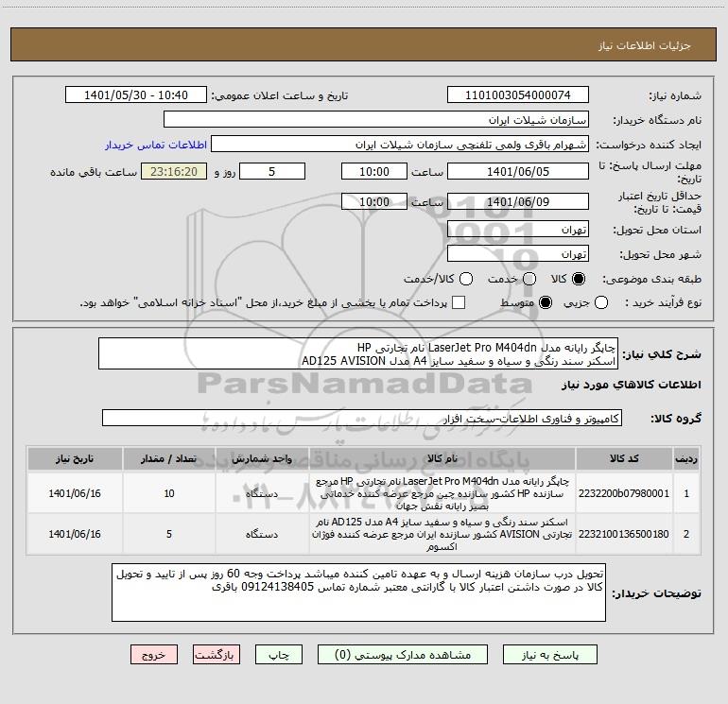
Task: Click the price validity date 1401/06/09
Action: 518,201
